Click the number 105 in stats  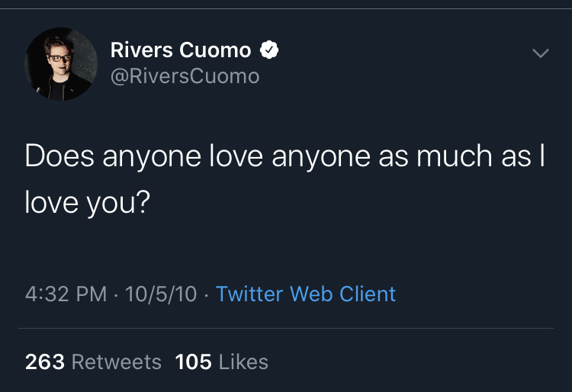[x=193, y=361]
